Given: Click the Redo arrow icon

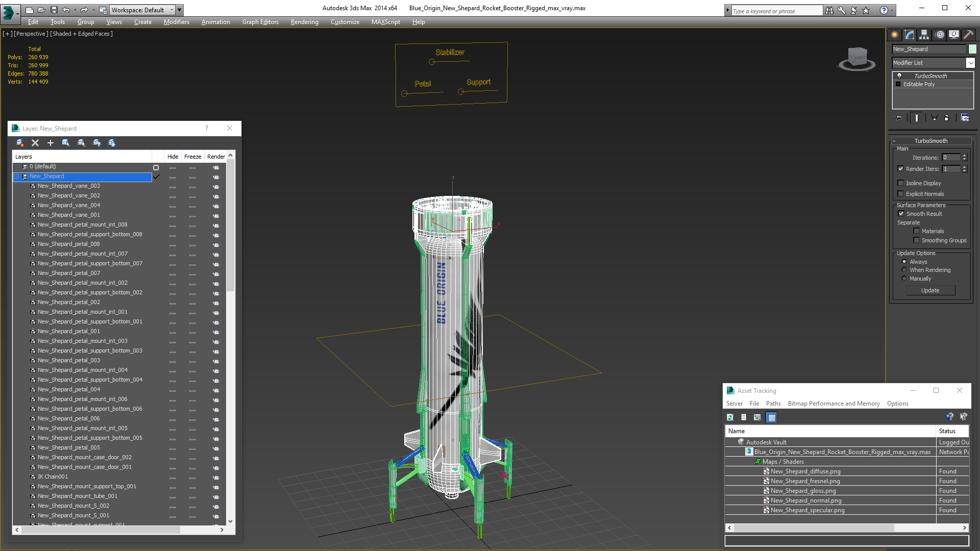Looking at the screenshot, I should point(84,10).
